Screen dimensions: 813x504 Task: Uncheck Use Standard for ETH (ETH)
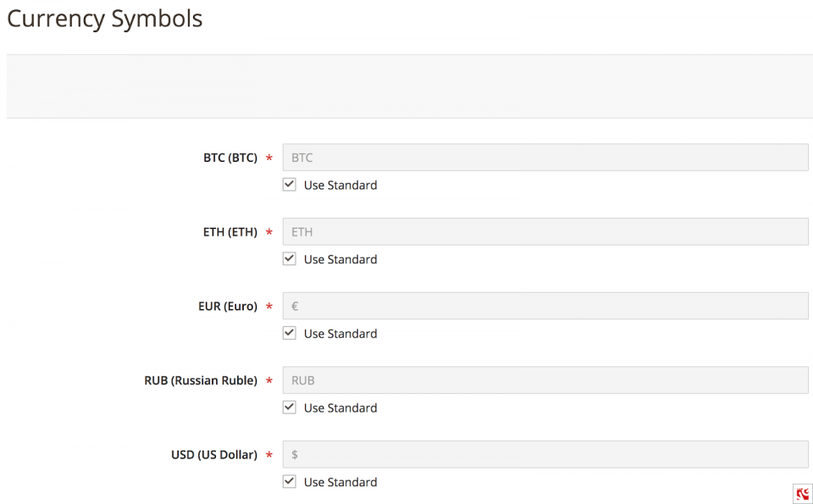click(289, 258)
